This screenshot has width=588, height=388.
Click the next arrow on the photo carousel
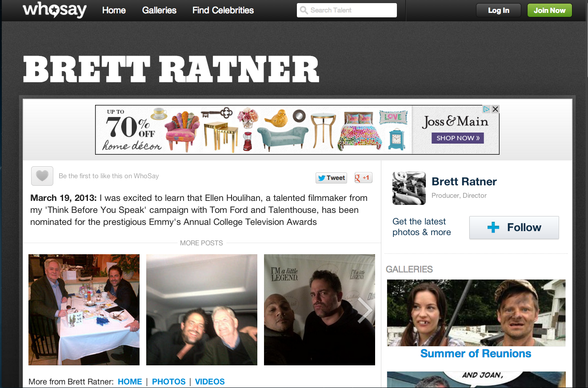pos(365,310)
